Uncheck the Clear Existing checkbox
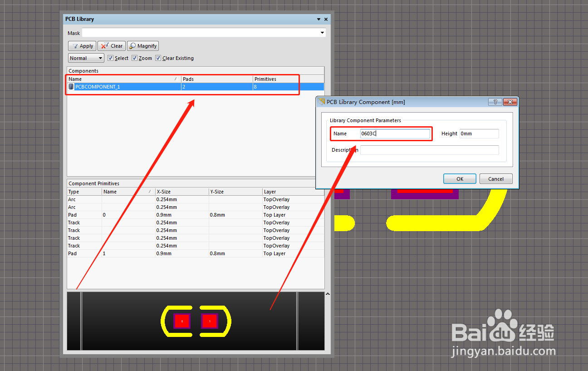The image size is (588, 371). click(x=158, y=58)
